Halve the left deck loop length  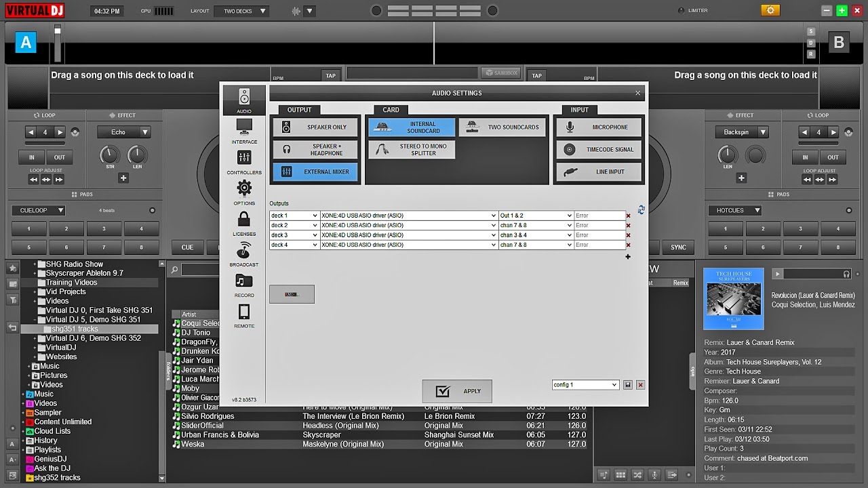[31, 132]
